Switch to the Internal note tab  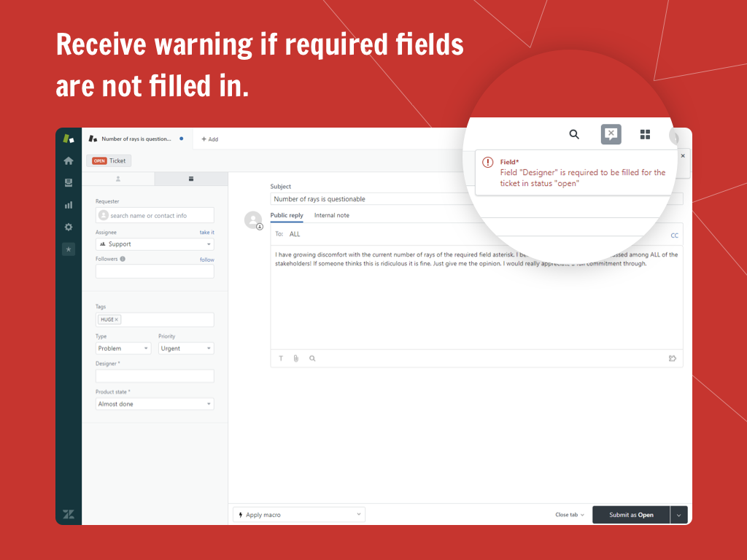pyautogui.click(x=331, y=216)
